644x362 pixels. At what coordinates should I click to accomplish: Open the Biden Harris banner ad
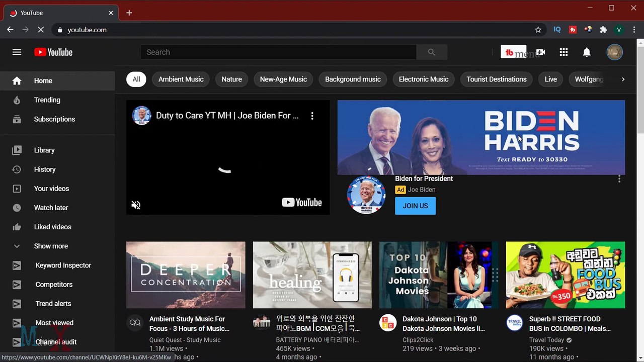[x=481, y=137]
